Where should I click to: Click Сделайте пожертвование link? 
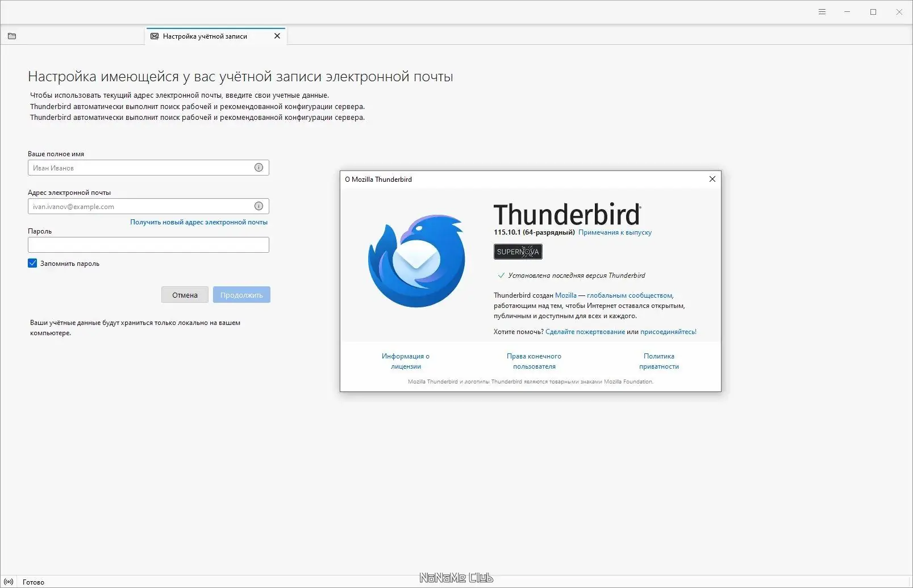[585, 332]
